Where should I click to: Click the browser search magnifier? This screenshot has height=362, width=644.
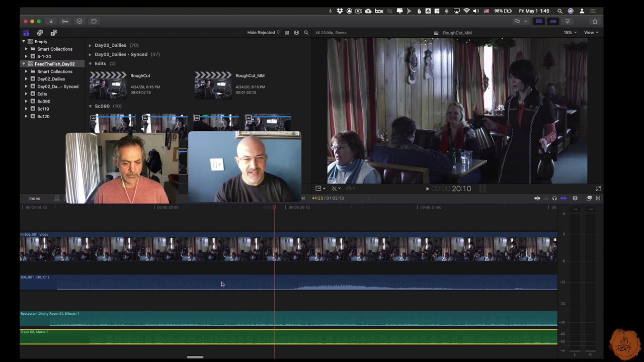pyautogui.click(x=306, y=33)
